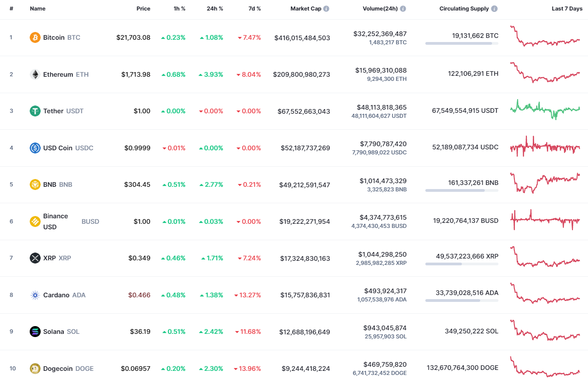
Task: Open the Circulating Supply info tooltip icon
Action: (x=495, y=8)
